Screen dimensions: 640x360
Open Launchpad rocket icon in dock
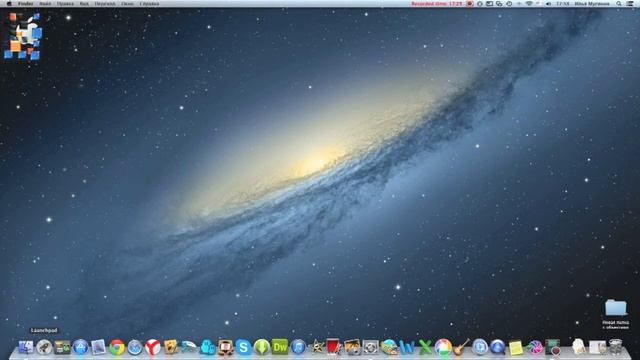pos(44,347)
